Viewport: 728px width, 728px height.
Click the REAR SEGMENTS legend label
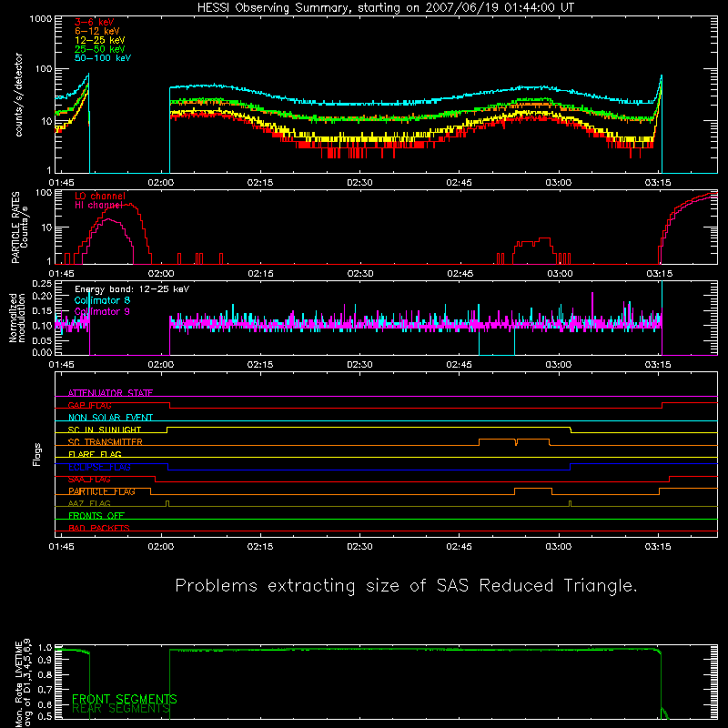(121, 709)
